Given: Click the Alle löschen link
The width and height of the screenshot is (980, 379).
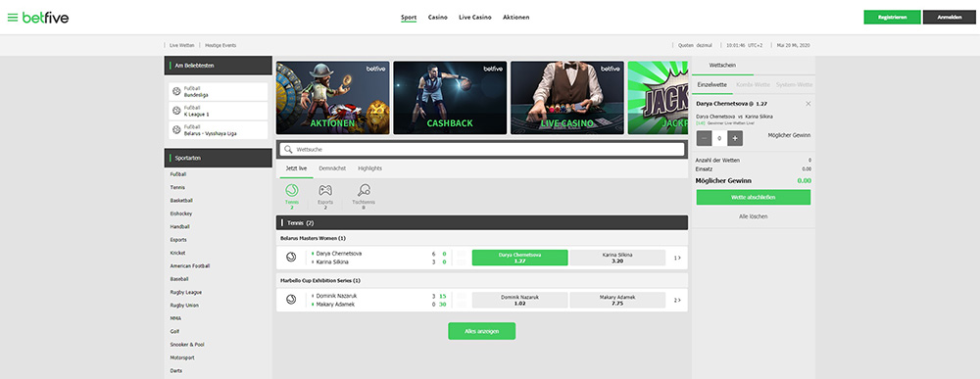Looking at the screenshot, I should [x=753, y=216].
